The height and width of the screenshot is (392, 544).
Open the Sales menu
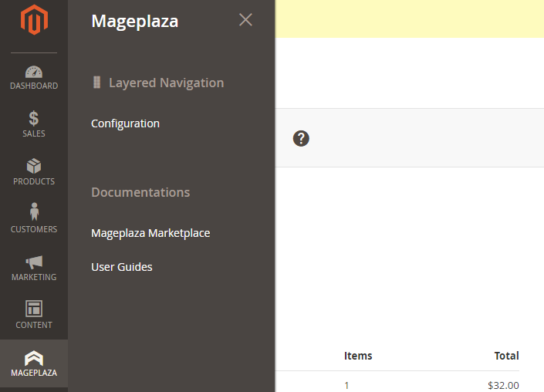click(34, 124)
